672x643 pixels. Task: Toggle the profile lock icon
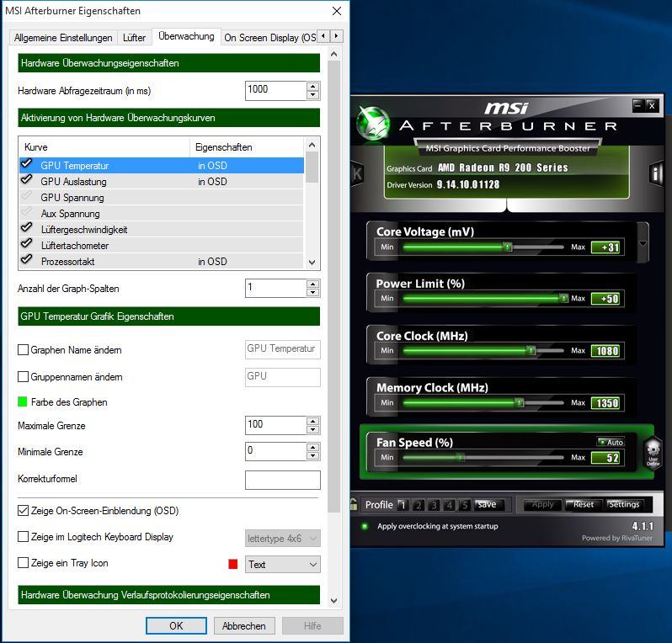[354, 504]
